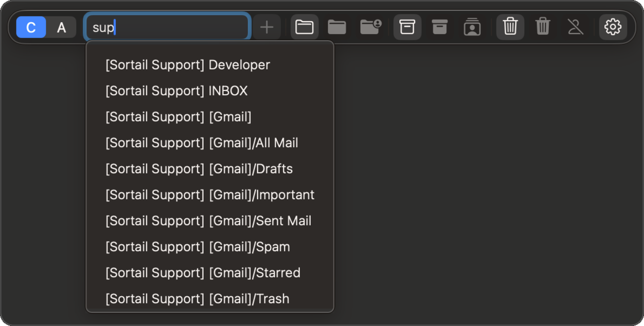Pick "[Sortail Support] [Gmail]/Important" mailbox

(x=210, y=195)
